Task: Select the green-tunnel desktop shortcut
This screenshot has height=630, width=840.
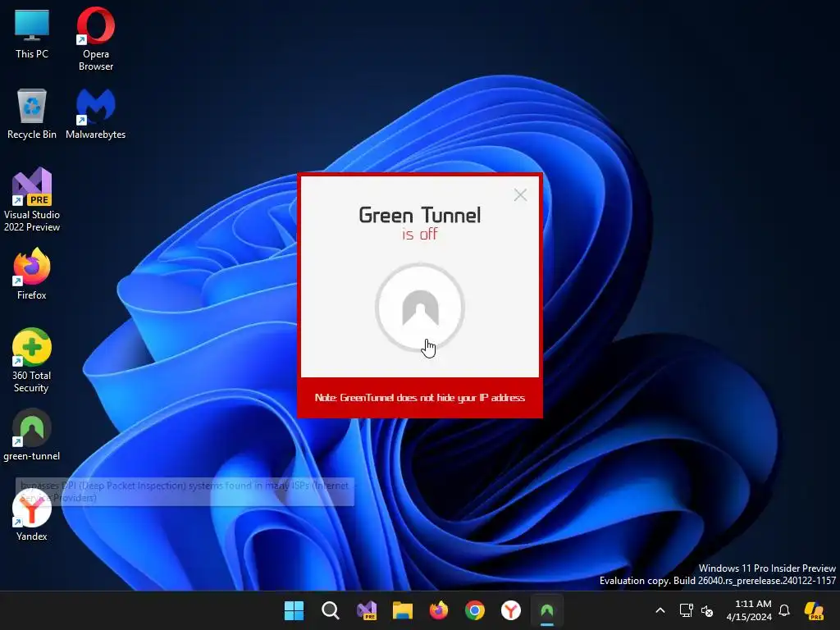Action: [x=32, y=435]
